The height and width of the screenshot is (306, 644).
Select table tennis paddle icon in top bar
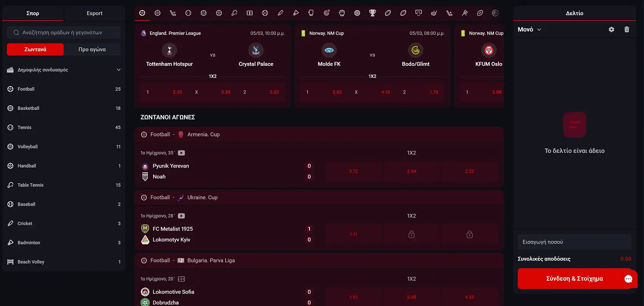[x=234, y=13]
